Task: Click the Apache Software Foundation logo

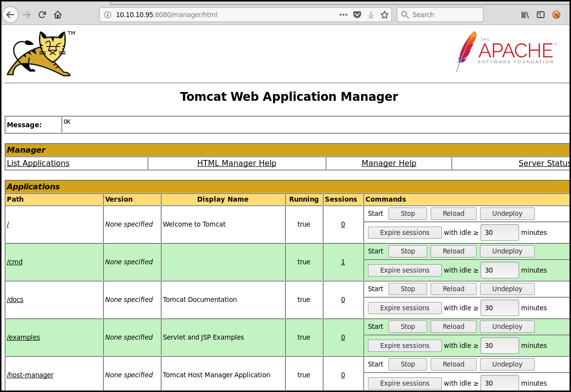Action: tap(506, 51)
